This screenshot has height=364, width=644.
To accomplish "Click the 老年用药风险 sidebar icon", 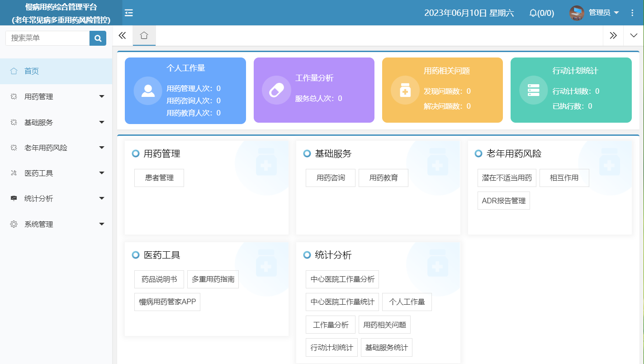I will click(x=14, y=148).
